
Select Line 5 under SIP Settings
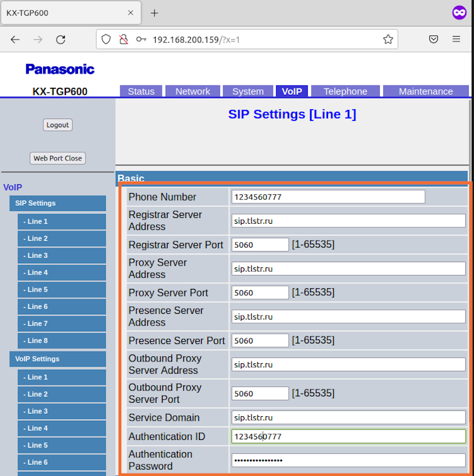[x=62, y=289]
